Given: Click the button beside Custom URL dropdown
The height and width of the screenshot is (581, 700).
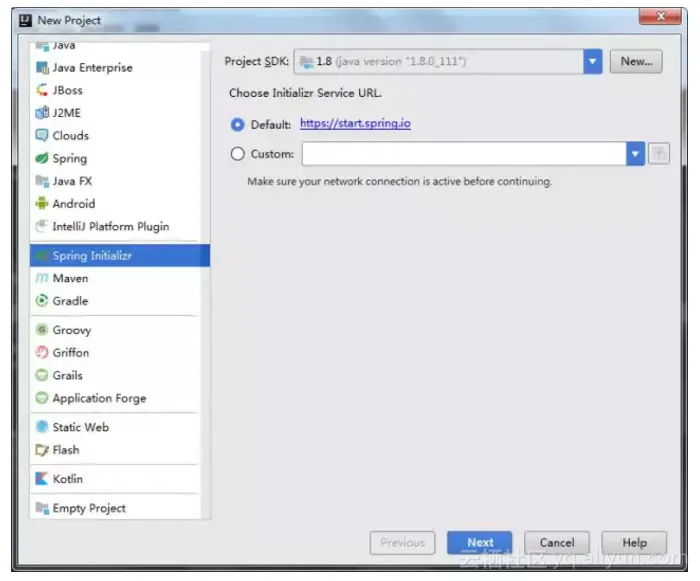Looking at the screenshot, I should coord(659,154).
